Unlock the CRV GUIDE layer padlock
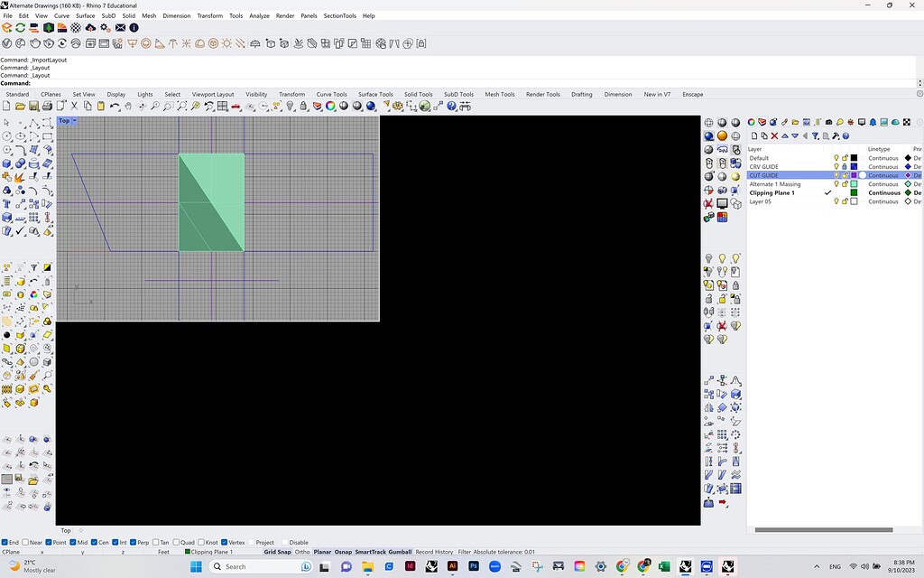Image resolution: width=924 pixels, height=578 pixels. pyautogui.click(x=844, y=166)
